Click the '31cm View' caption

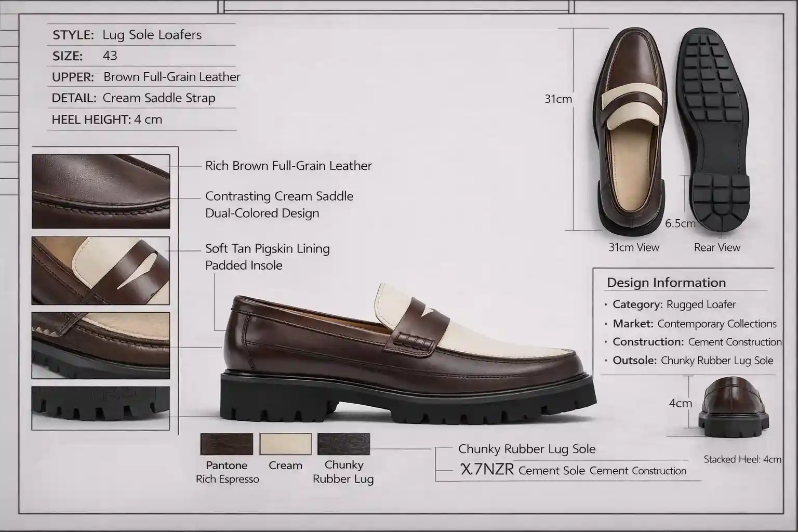(x=634, y=247)
